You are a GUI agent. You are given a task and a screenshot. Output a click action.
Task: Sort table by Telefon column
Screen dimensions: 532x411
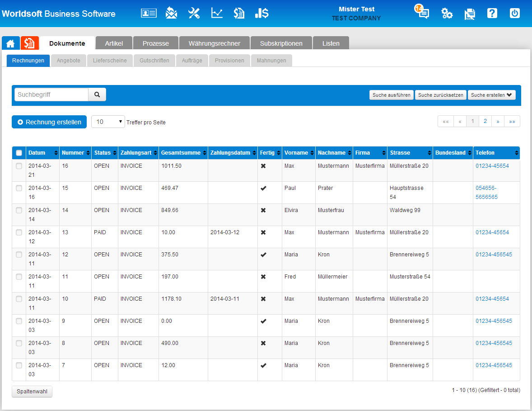pos(496,153)
